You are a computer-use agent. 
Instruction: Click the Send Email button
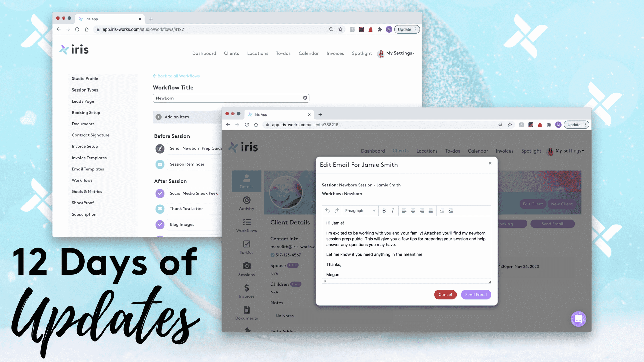point(476,294)
